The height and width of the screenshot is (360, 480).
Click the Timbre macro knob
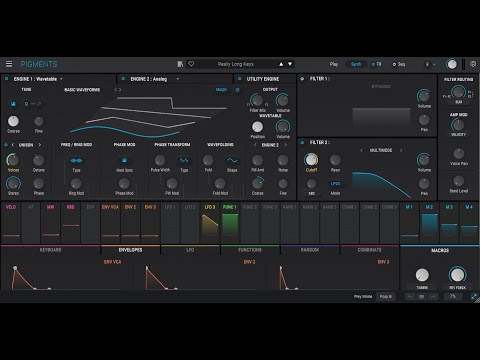tap(422, 275)
